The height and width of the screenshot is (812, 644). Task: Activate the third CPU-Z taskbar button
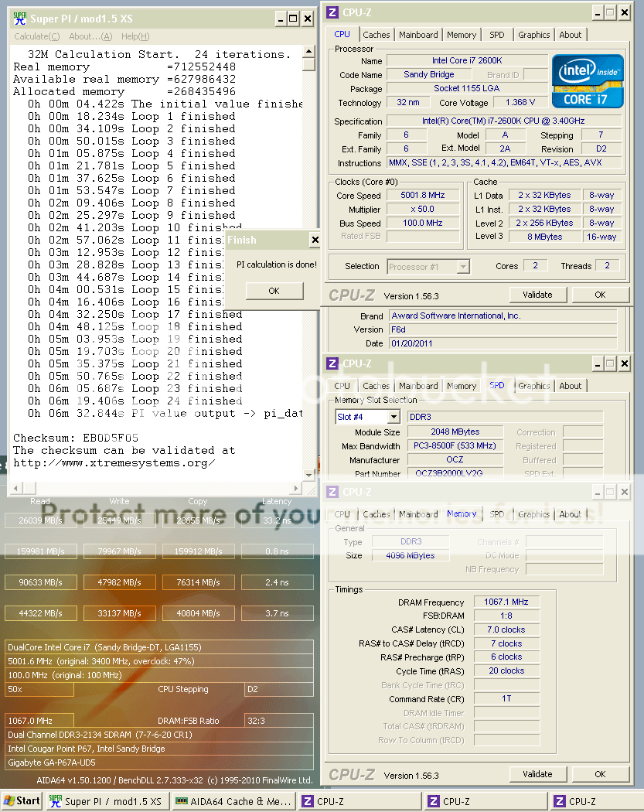pos(596,801)
